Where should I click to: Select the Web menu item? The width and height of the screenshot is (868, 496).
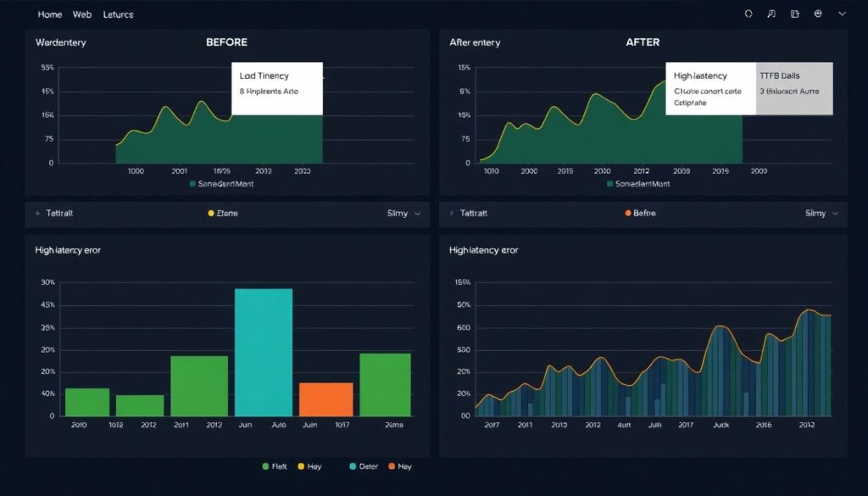[x=81, y=14]
